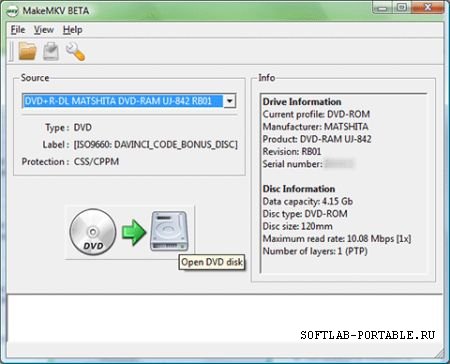Click Disc type: DVD-ROM line
450x364 pixels.
pos(305,214)
